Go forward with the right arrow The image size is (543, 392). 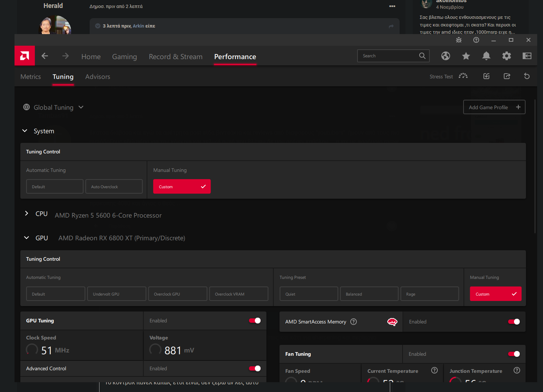(65, 56)
